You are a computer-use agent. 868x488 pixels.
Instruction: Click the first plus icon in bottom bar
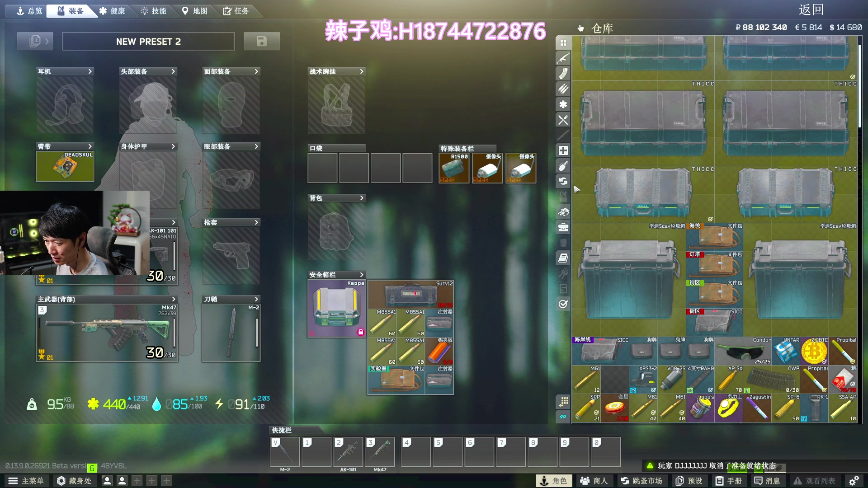coord(137,481)
